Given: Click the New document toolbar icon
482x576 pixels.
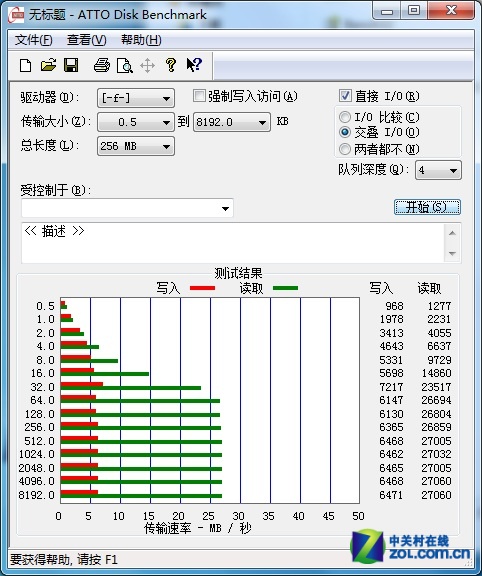Looking at the screenshot, I should (x=25, y=66).
